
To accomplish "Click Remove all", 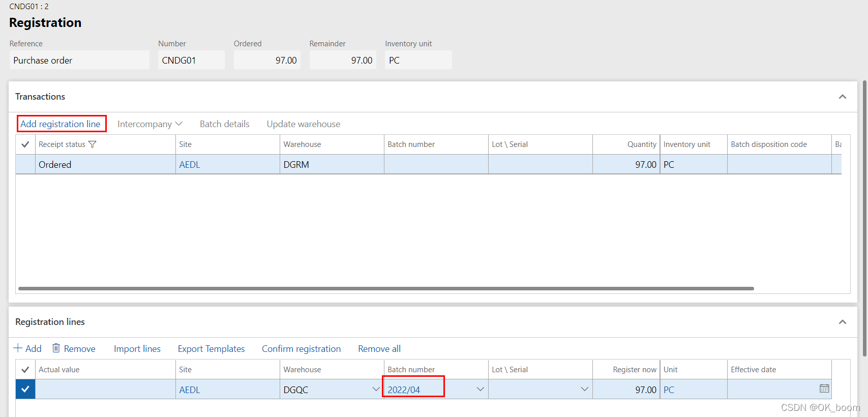I will tap(379, 349).
